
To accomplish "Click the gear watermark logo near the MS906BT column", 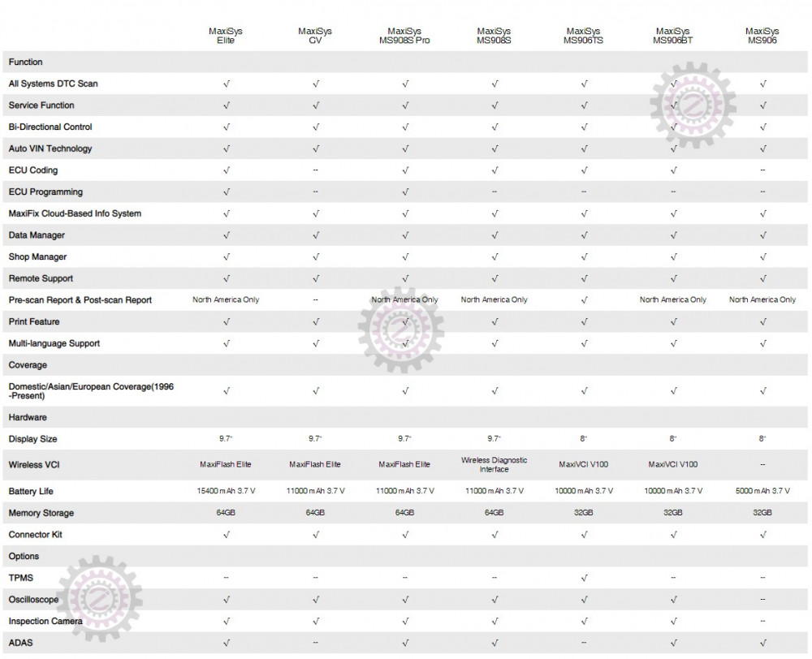I will pyautogui.click(x=692, y=107).
